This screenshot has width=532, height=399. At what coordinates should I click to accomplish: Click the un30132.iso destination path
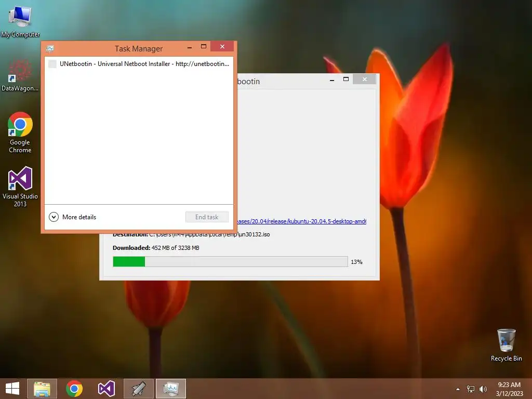point(209,234)
